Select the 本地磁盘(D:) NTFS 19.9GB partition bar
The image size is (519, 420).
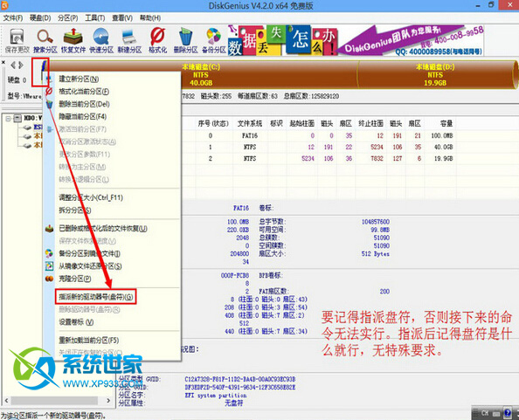(435, 75)
